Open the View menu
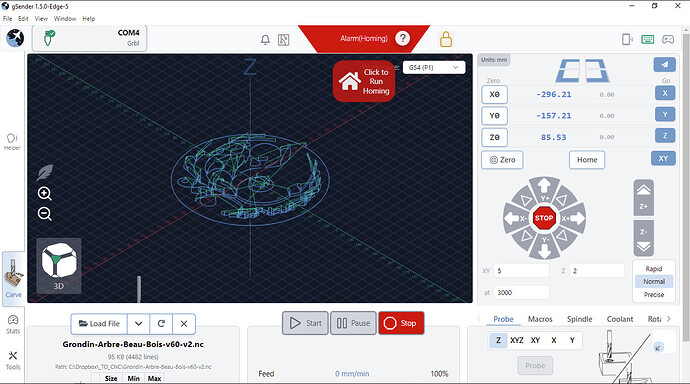This screenshot has height=384, width=690. [x=41, y=18]
